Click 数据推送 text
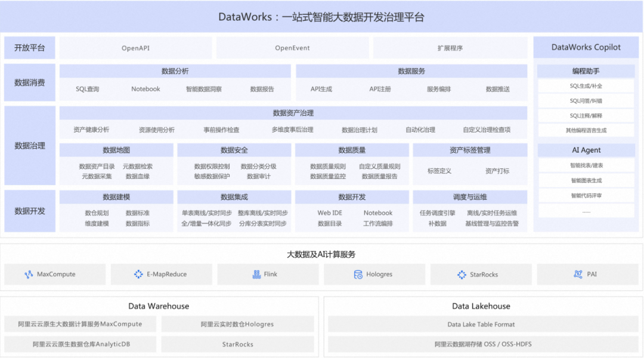Image resolution: width=644 pixels, height=358 pixels. coord(498,89)
